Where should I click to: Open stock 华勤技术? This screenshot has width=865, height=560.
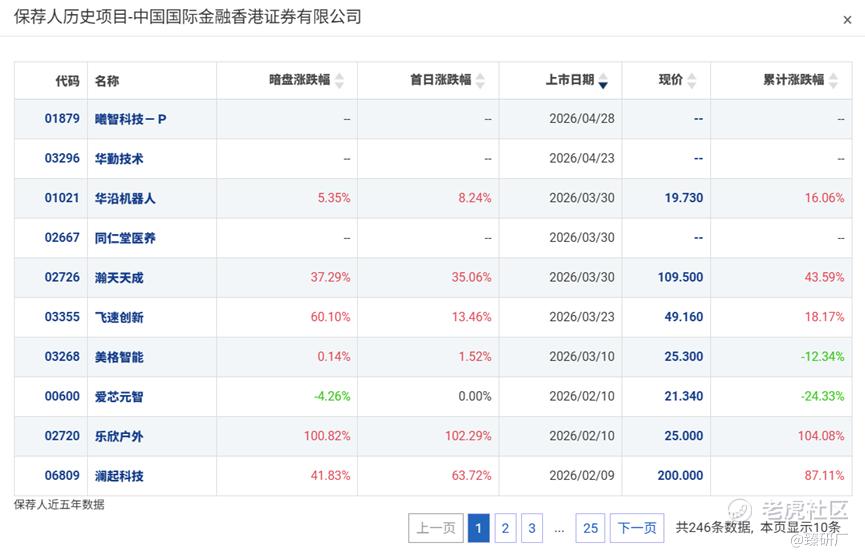(x=119, y=158)
